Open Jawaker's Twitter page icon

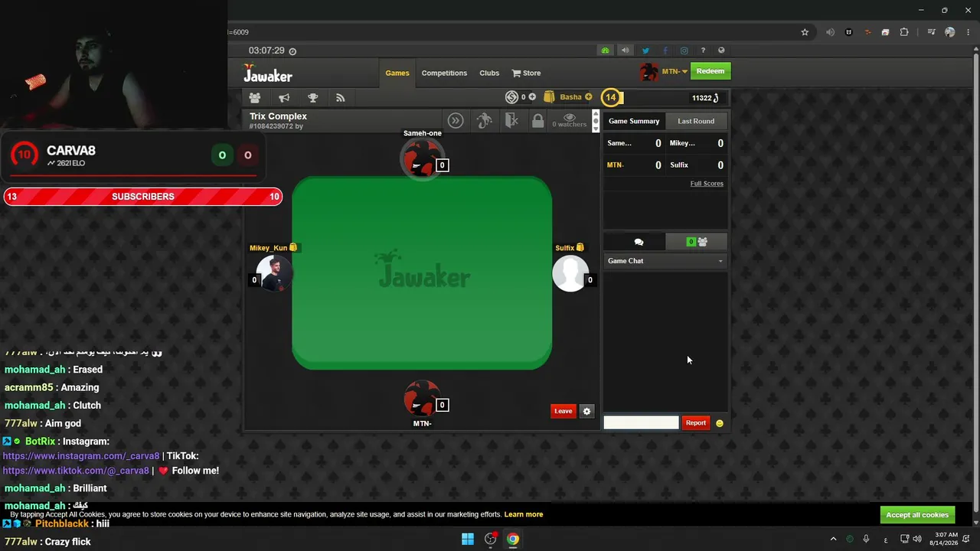[x=645, y=51]
